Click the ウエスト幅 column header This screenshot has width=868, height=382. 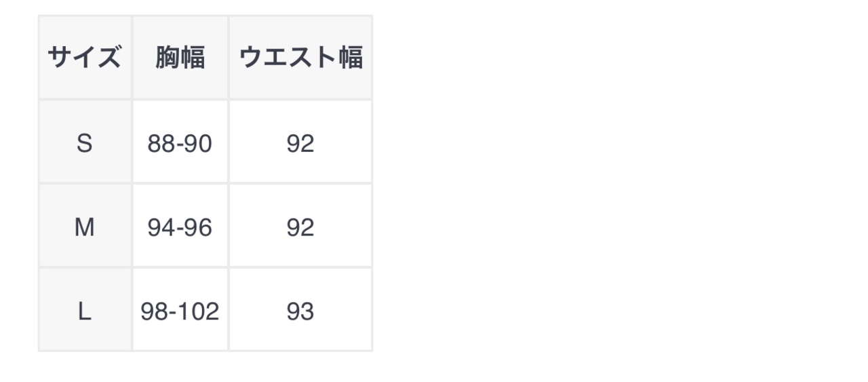pyautogui.click(x=300, y=58)
